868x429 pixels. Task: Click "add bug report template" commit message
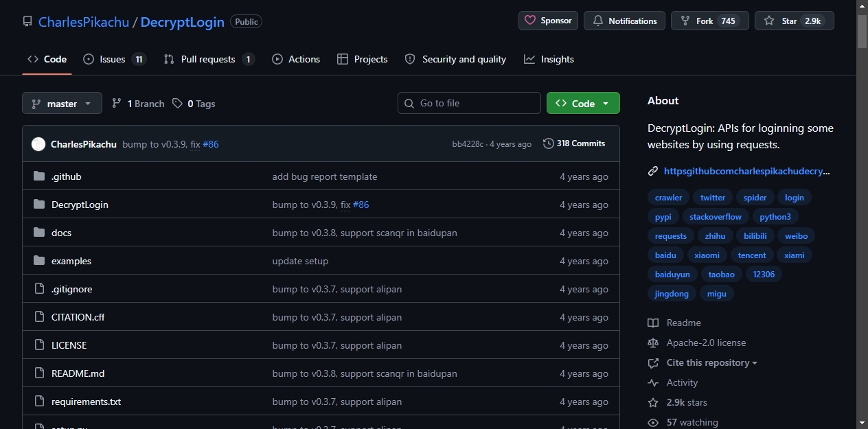[325, 176]
